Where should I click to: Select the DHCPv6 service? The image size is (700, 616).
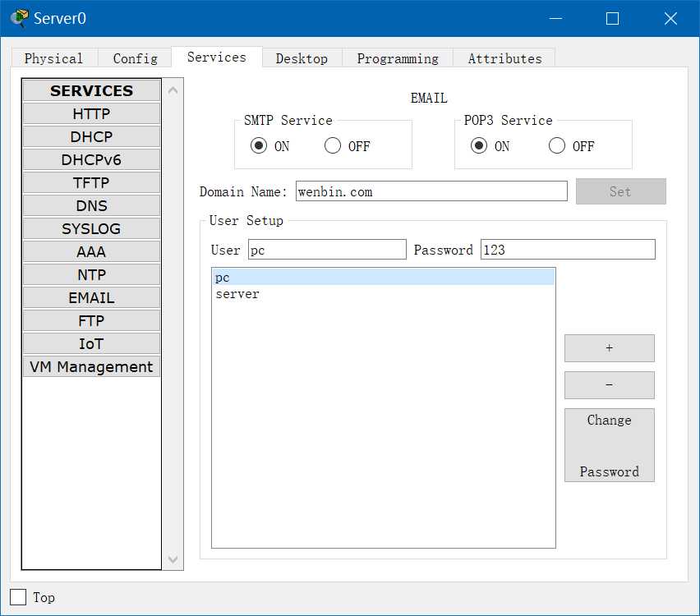(x=91, y=159)
